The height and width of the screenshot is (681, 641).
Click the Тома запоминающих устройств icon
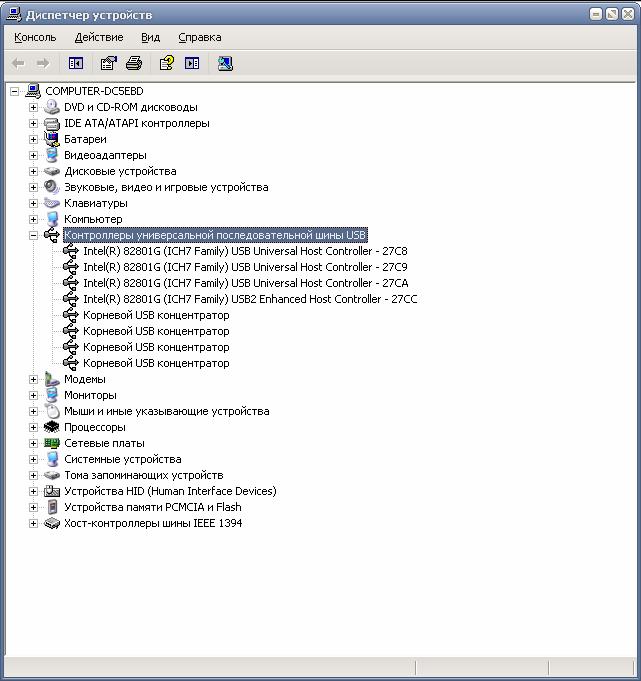tap(52, 475)
